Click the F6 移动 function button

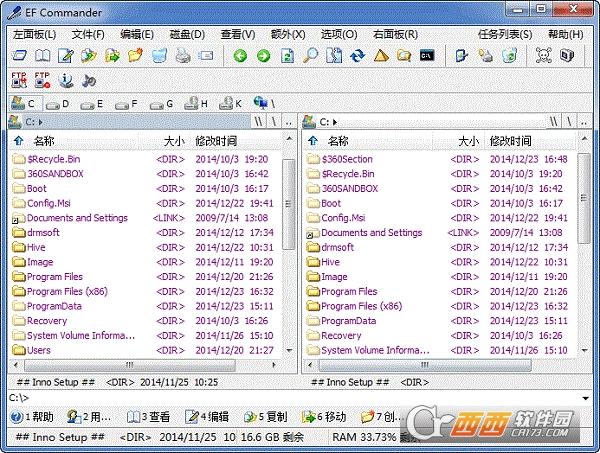pos(324,417)
